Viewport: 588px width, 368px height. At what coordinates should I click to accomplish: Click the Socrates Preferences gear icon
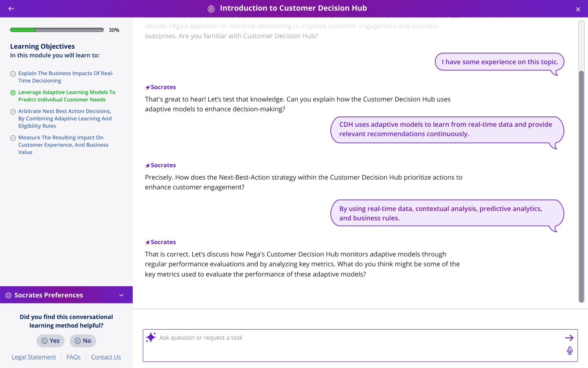pyautogui.click(x=8, y=295)
